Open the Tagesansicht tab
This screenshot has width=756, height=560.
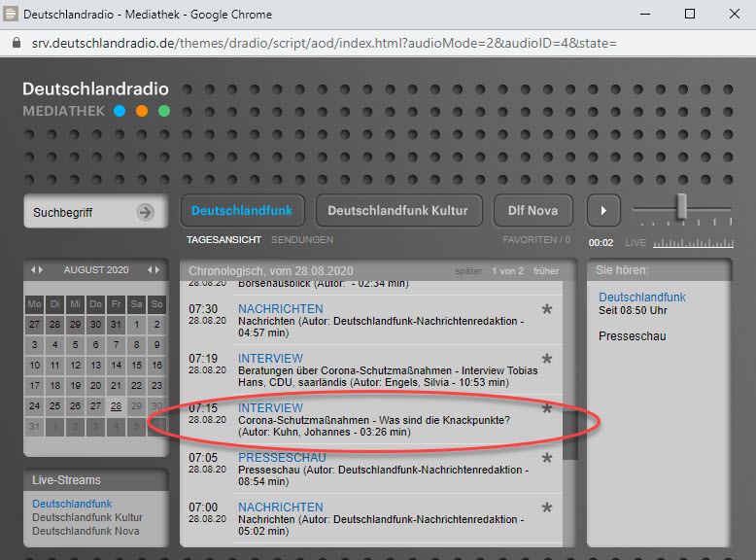(x=223, y=239)
